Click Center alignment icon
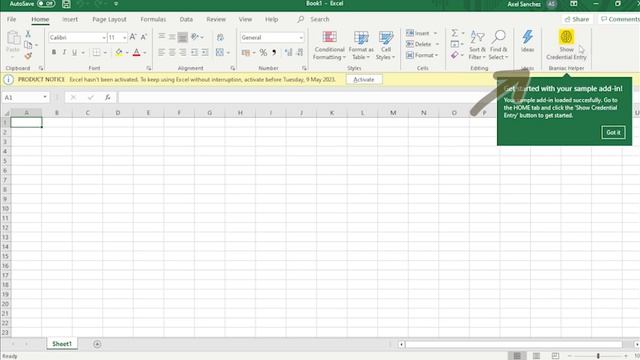Screen dimensions: 640x360 [x=172, y=52]
